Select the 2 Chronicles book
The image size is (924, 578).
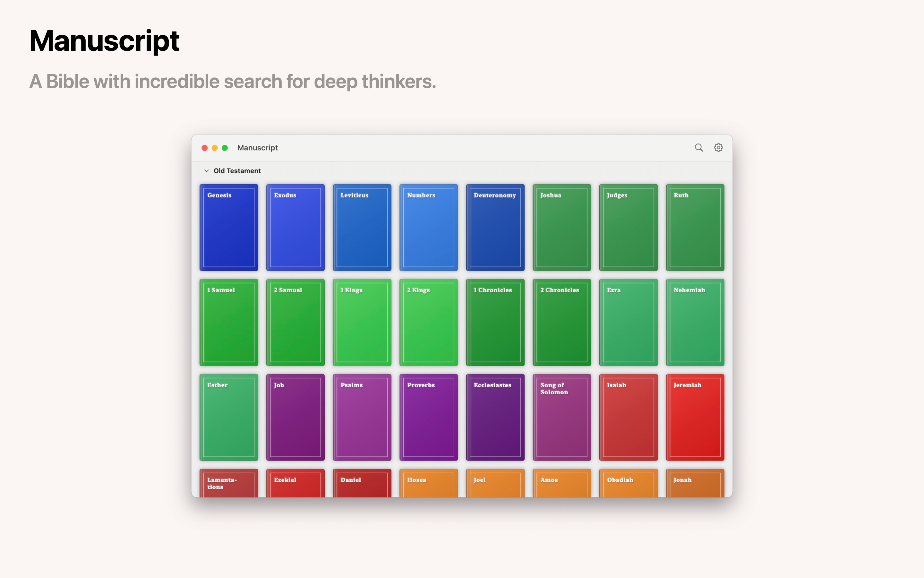562,322
